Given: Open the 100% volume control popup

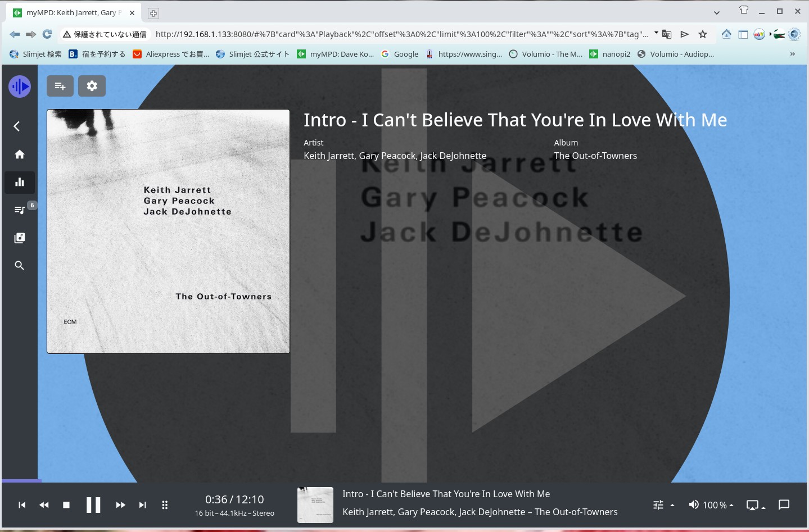Looking at the screenshot, I should pos(711,505).
